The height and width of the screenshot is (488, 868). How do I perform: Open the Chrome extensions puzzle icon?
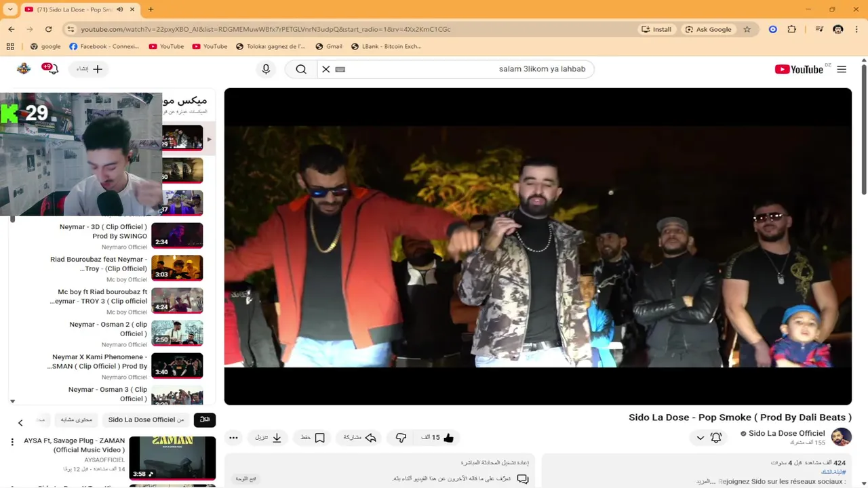791,29
